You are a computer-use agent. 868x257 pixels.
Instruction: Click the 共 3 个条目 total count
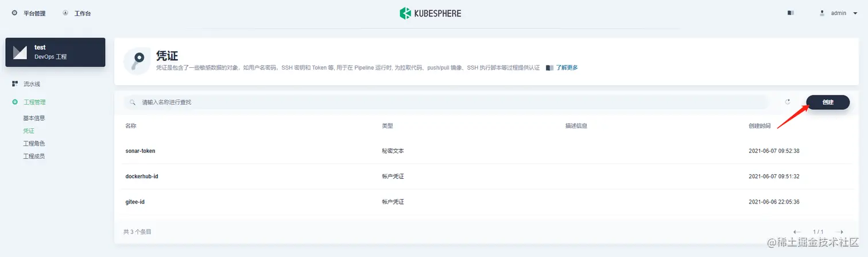click(137, 232)
